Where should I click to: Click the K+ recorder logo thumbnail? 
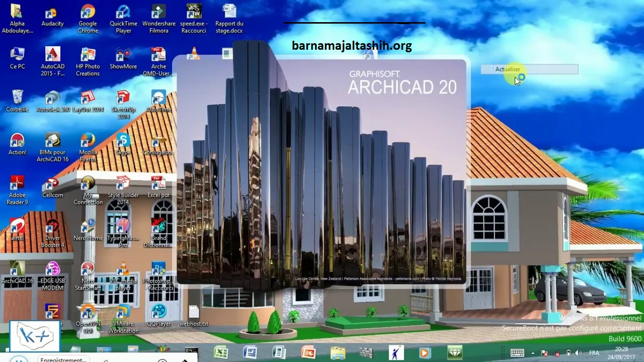tap(35, 336)
